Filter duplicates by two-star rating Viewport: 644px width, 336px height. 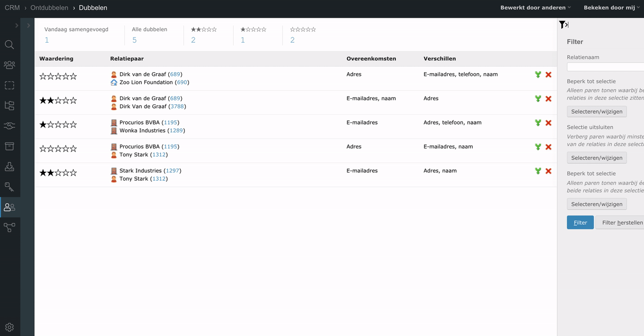click(193, 40)
